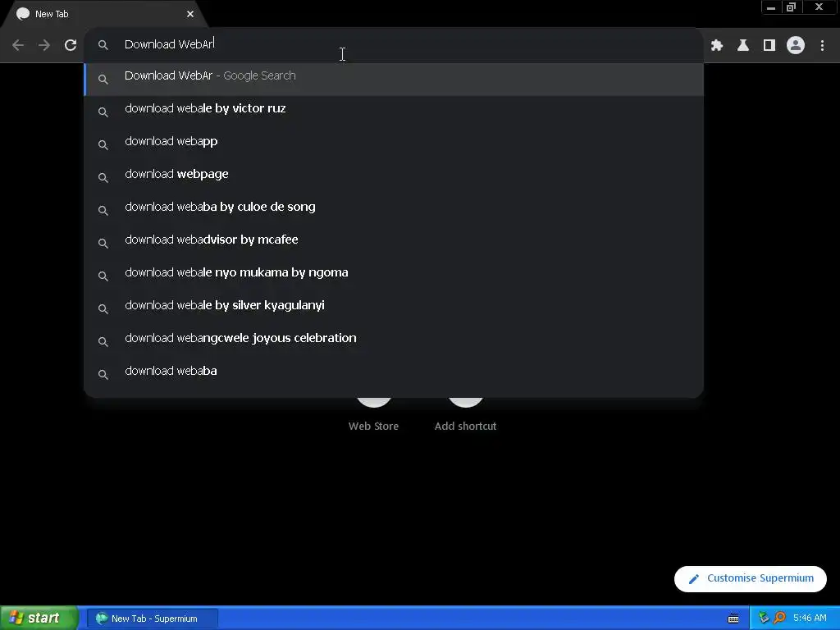The image size is (840, 630).
Task: Reload the page with the refresh icon
Action: point(71,45)
